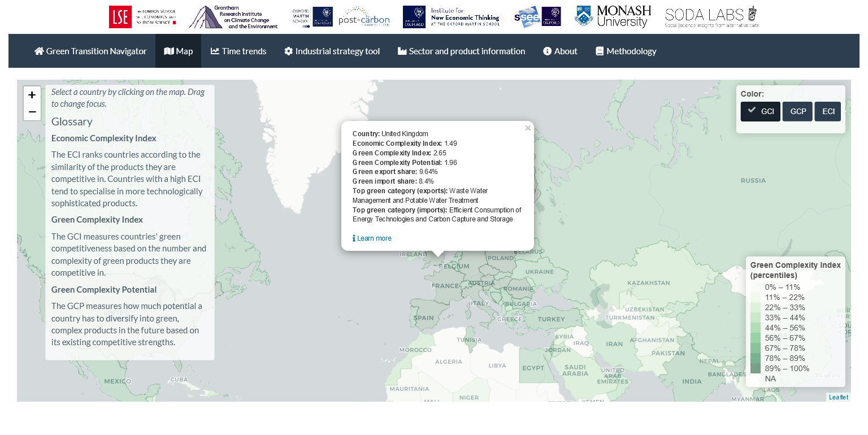Viewport: 868px width, 435px height.
Task: Open the Methodology page
Action: click(626, 51)
